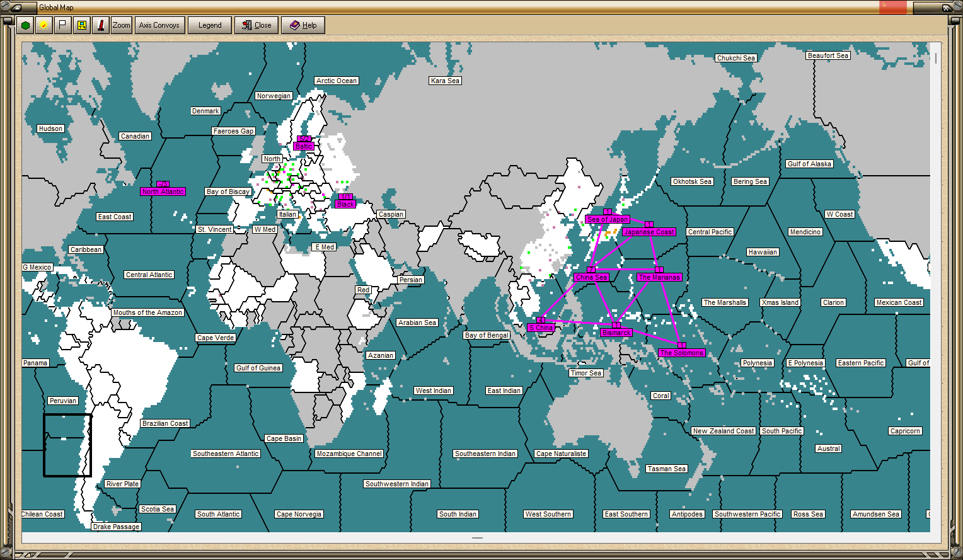Click the Beaufort Sea label

(828, 55)
